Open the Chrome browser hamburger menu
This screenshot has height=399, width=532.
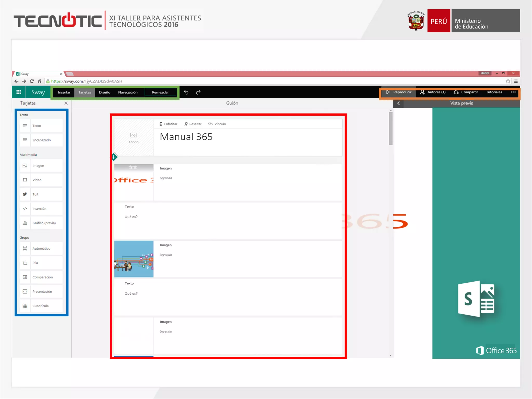pos(516,81)
